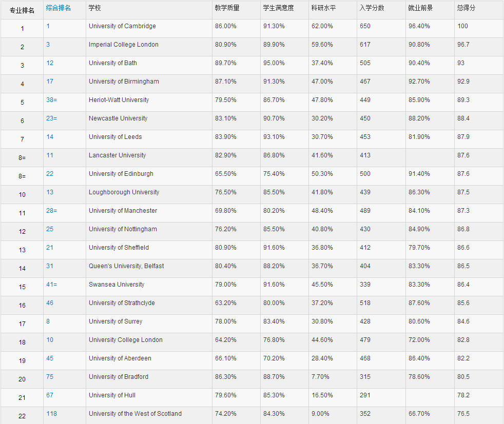Click rank 75 link for University of Bradford

[x=50, y=377]
